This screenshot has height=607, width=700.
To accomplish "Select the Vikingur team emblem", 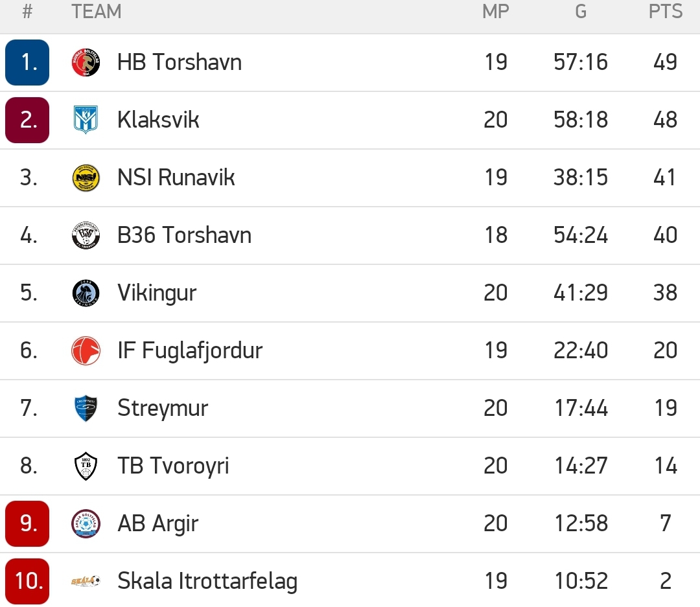I will point(85,293).
